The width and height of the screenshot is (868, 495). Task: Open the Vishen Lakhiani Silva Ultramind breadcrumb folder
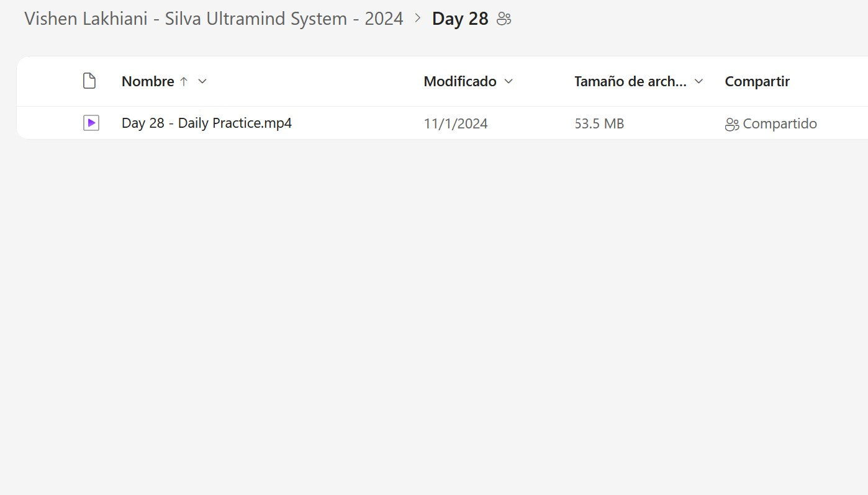[x=214, y=19]
